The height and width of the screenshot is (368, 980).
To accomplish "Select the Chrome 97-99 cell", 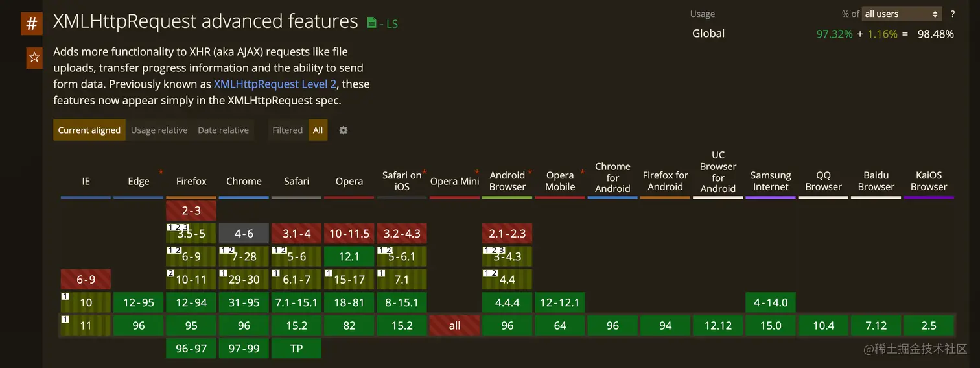I will click(244, 349).
